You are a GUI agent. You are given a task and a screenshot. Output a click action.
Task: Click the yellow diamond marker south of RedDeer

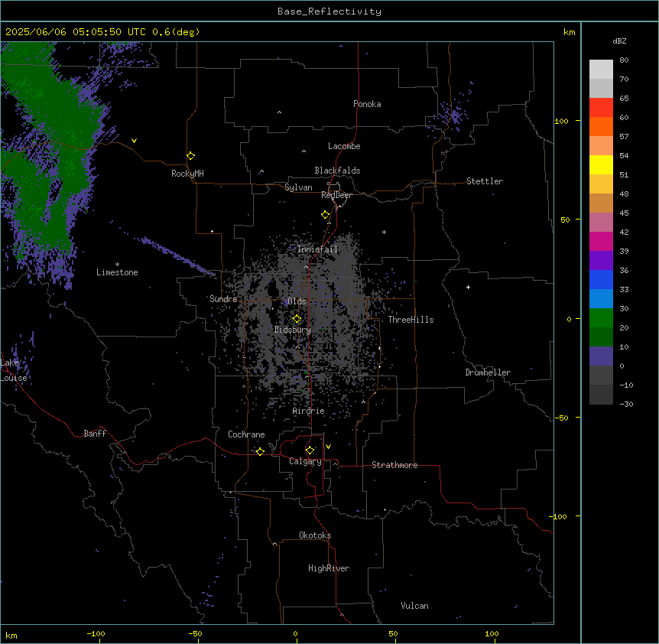325,215
